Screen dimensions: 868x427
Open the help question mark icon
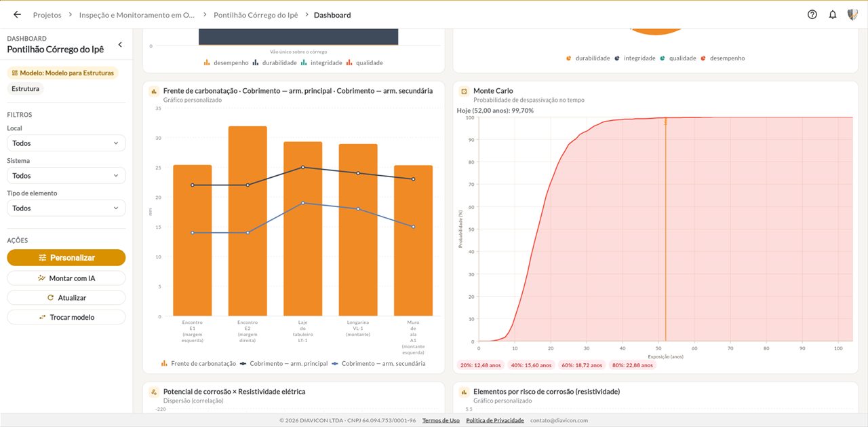812,14
